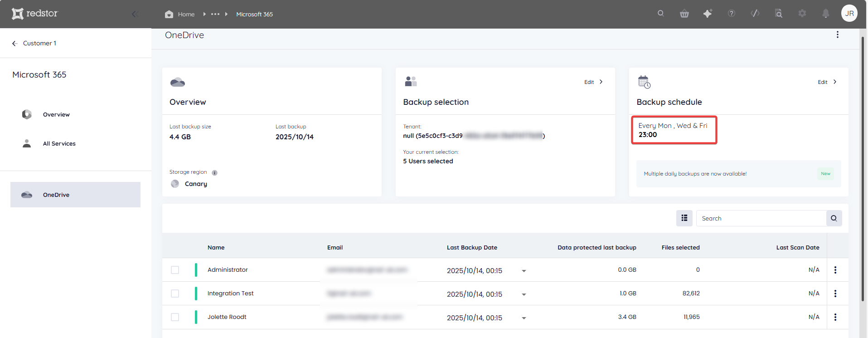Open row actions menu for Integration Test
This screenshot has height=338, width=868.
835,294
